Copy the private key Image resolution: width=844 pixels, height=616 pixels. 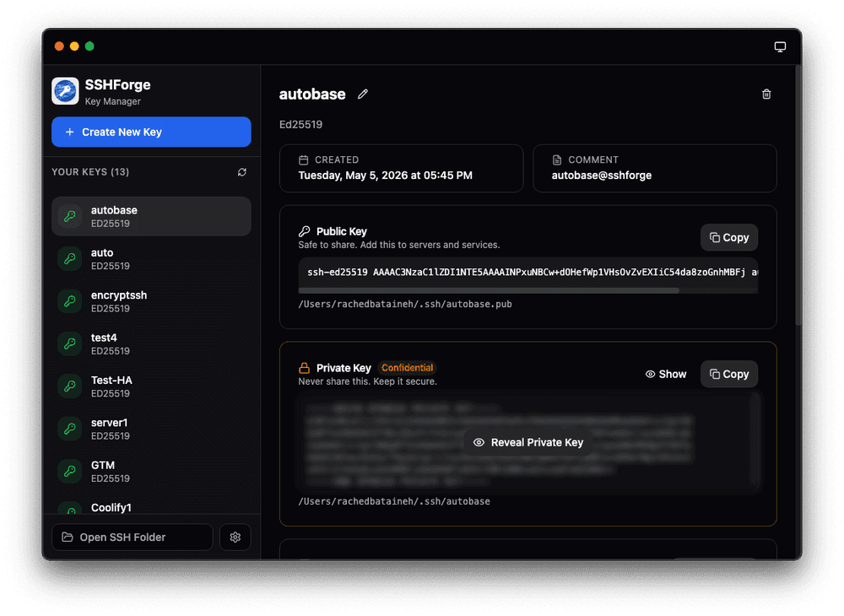(729, 374)
